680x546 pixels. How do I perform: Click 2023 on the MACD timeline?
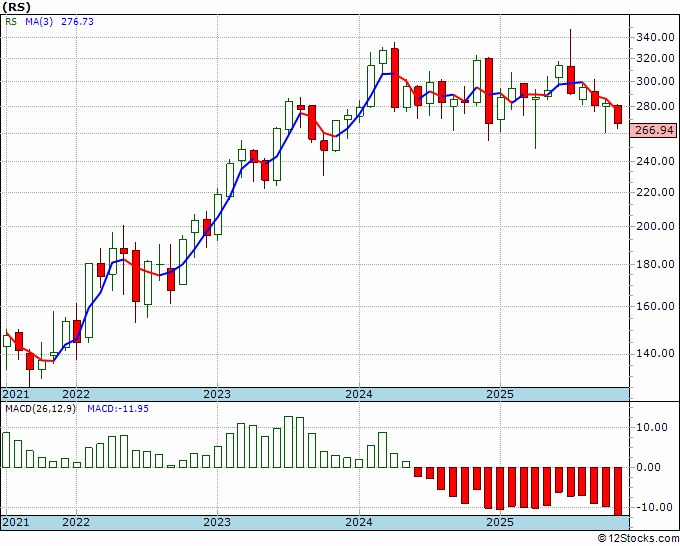point(217,522)
